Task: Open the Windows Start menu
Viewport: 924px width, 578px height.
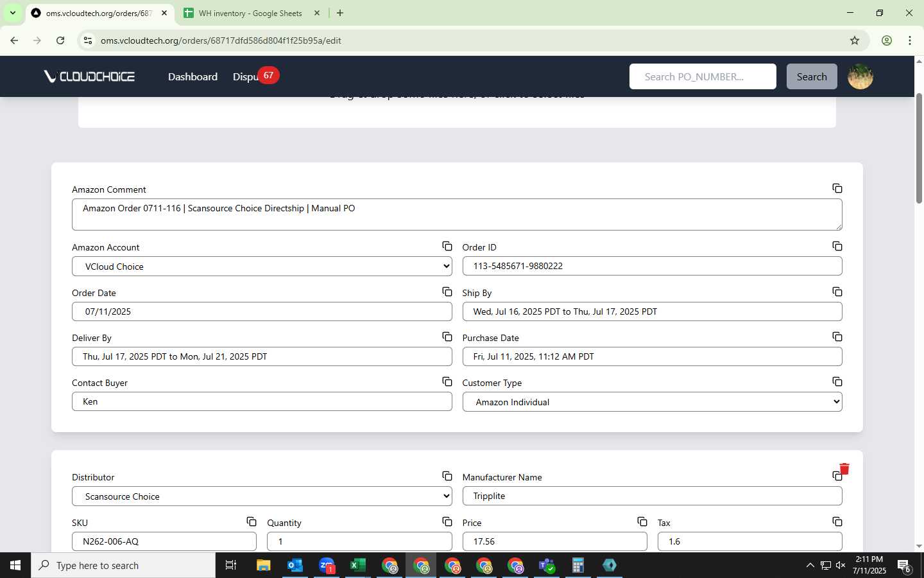Action: coord(15,565)
